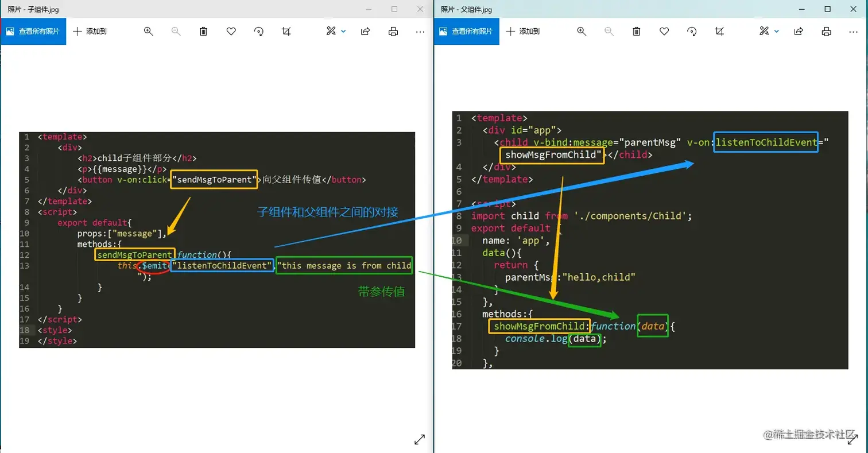
Task: Print the 父组件.jpg photo
Action: (826, 32)
